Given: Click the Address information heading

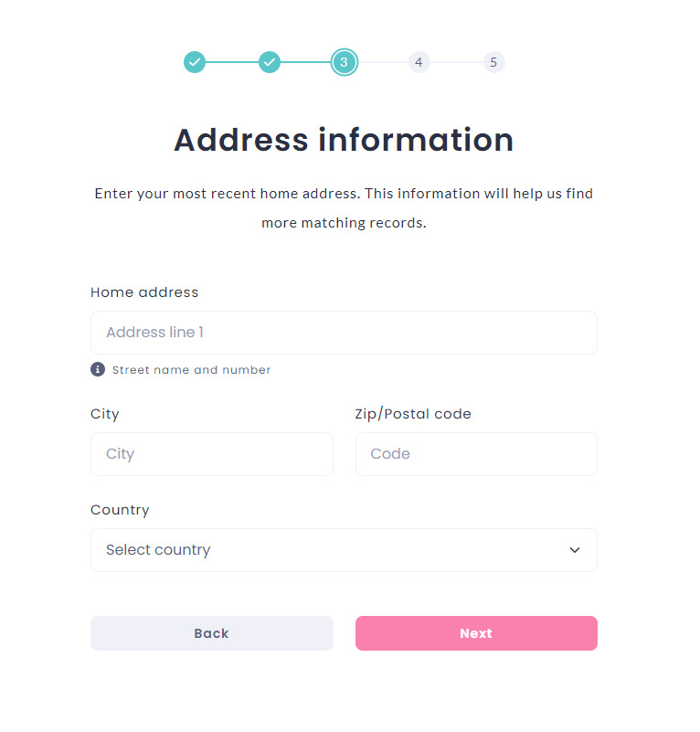Looking at the screenshot, I should tap(344, 140).
